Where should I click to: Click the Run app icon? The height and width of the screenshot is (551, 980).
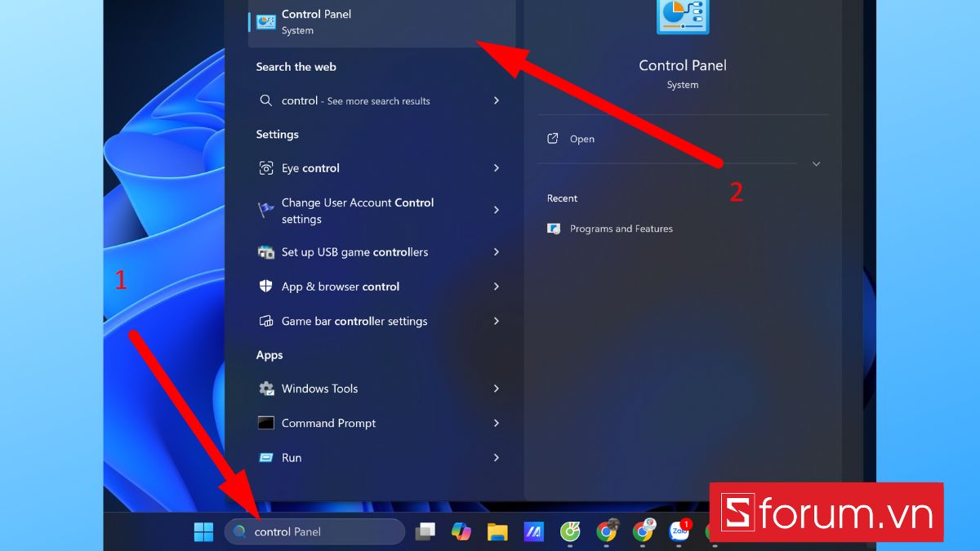(266, 458)
